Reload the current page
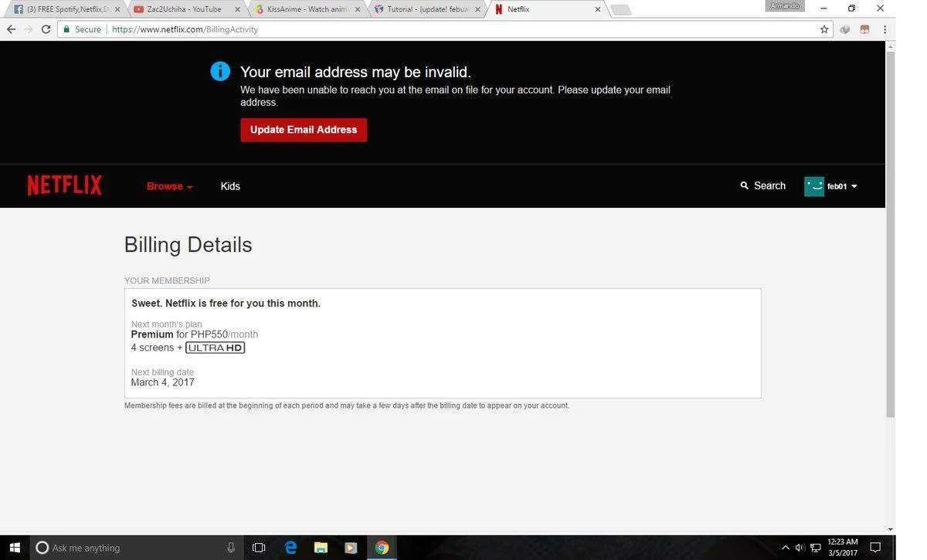 [x=46, y=29]
